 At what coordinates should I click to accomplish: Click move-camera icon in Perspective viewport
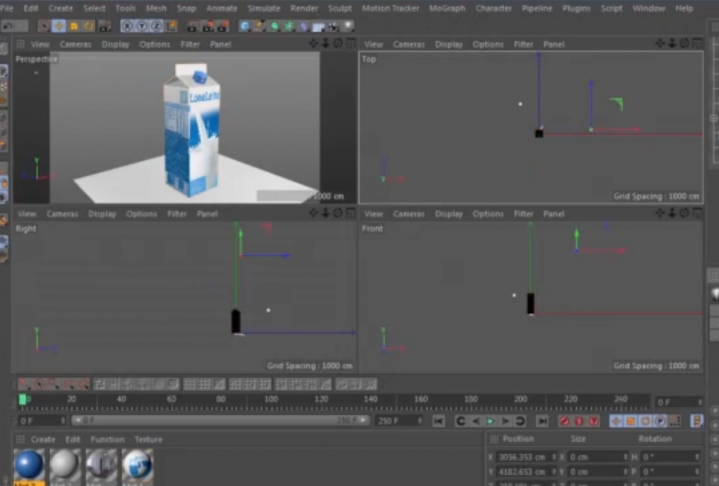[x=313, y=44]
